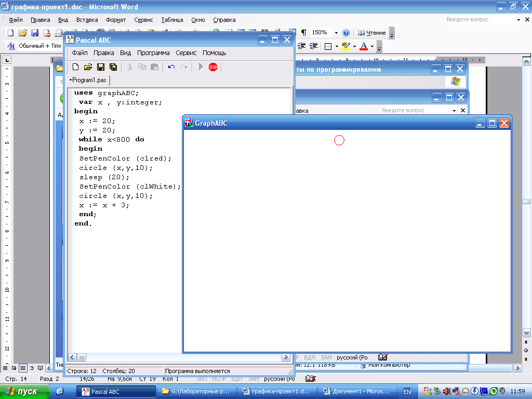Toggle Word ЗАМ overtype indicator
532x399 pixels.
[254, 379]
